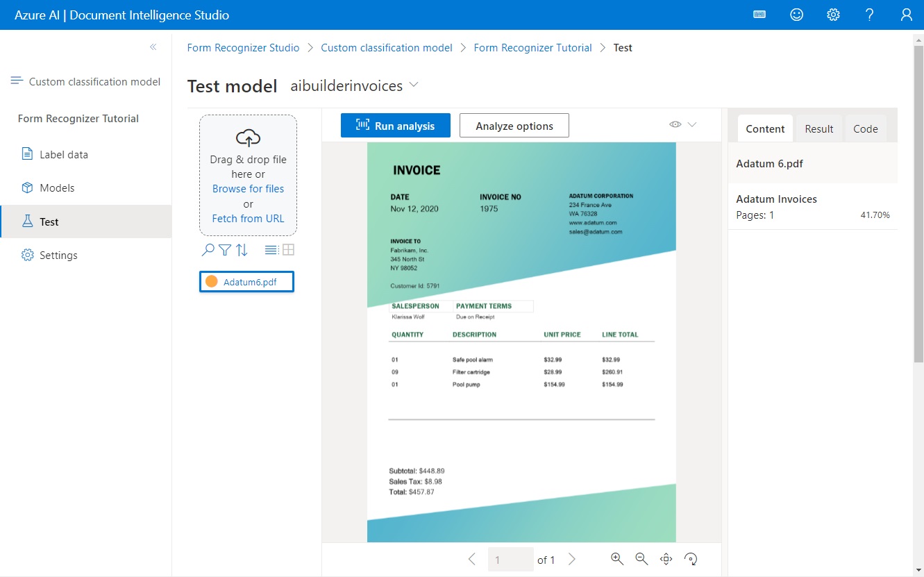Switch file list to grid view
This screenshot has height=577, width=924.
(x=287, y=249)
